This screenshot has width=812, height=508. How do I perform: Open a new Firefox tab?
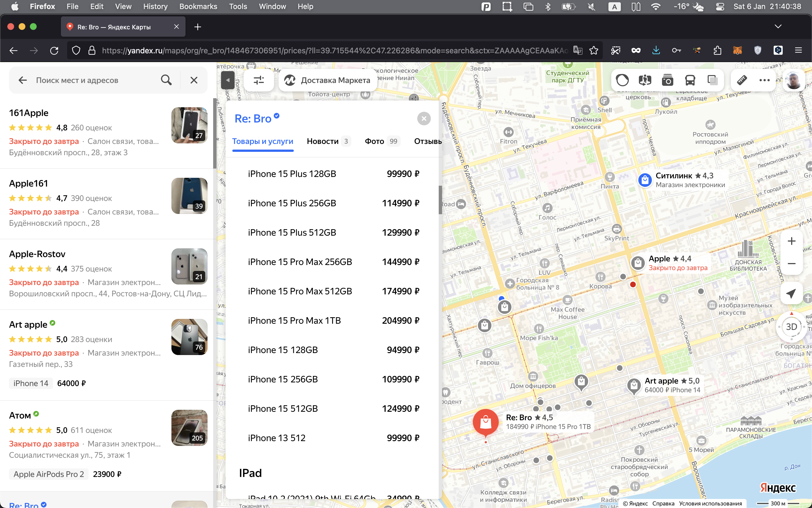point(198,27)
